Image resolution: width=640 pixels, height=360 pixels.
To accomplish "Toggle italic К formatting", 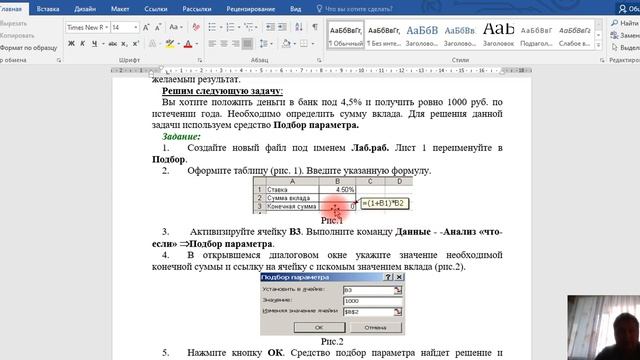I will [x=82, y=43].
